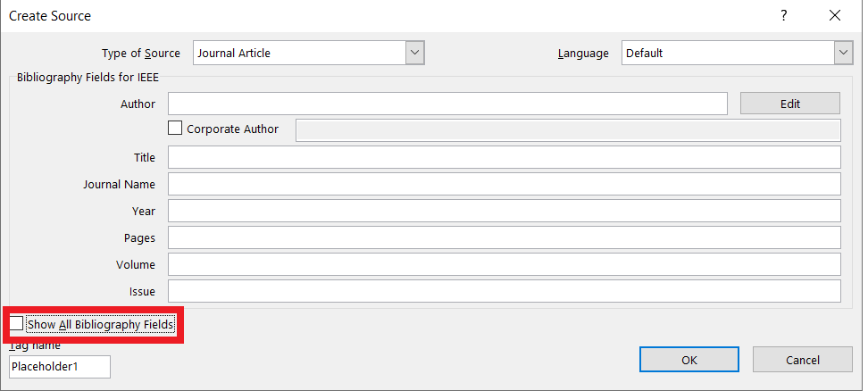Select the Tag name Placeholder1 field
Image resolution: width=868 pixels, height=391 pixels.
click(x=60, y=366)
